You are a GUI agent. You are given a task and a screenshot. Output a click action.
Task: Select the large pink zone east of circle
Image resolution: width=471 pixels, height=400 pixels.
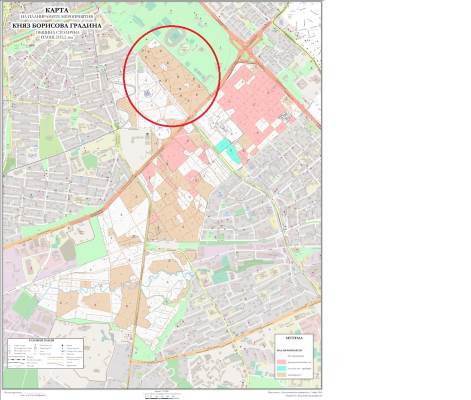tap(252, 99)
